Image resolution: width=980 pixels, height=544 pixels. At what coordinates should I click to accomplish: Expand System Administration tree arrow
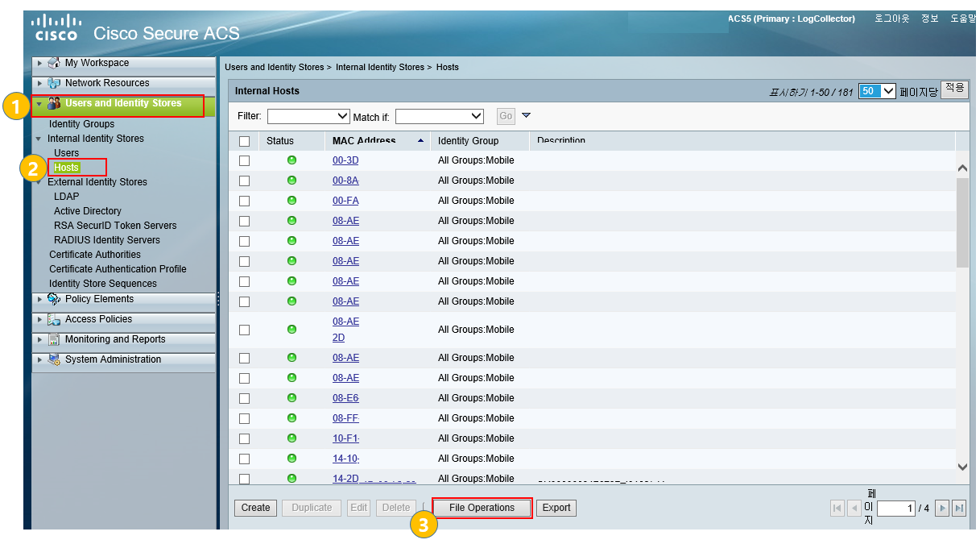click(39, 359)
